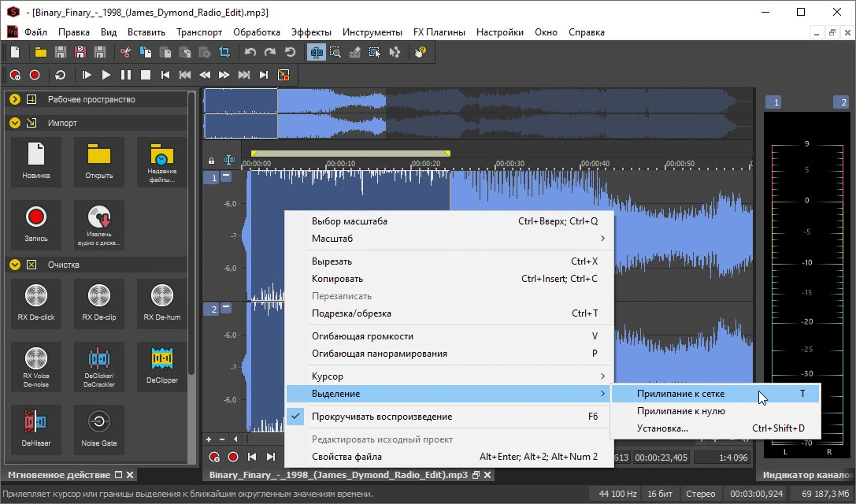Select the Envelope tool in the toolbar
Image resolution: width=856 pixels, height=504 pixels.
[395, 53]
